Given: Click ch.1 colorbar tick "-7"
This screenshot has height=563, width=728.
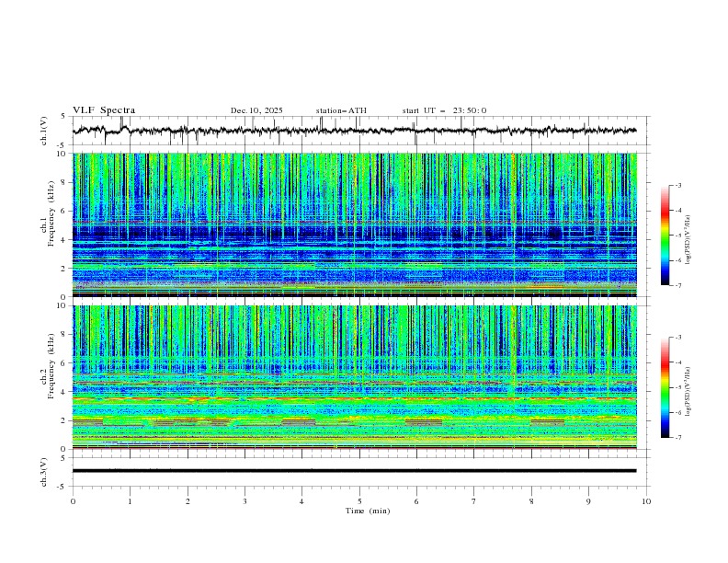Looking at the screenshot, I should (x=678, y=285).
